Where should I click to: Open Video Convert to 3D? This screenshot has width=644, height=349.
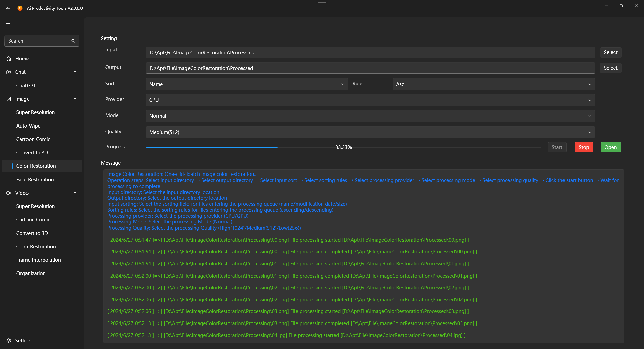tap(42, 233)
